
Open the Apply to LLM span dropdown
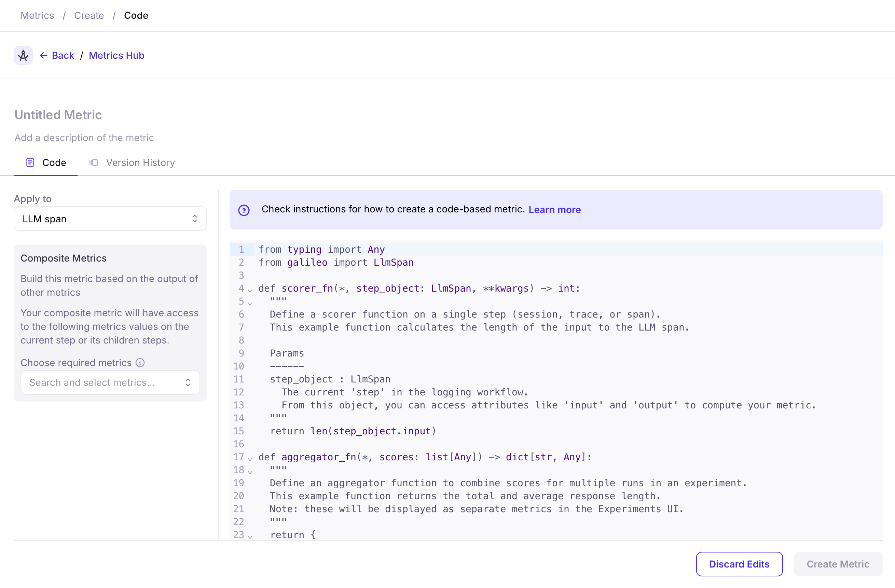110,219
